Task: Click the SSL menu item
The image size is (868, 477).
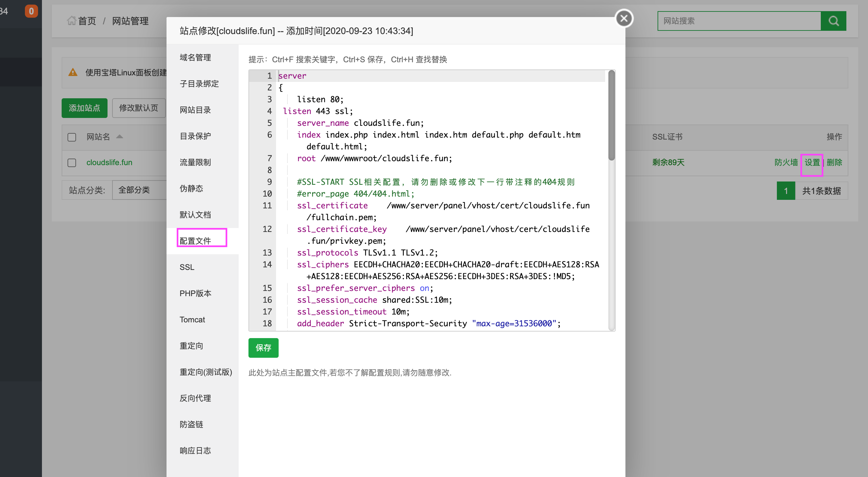Action: click(187, 267)
